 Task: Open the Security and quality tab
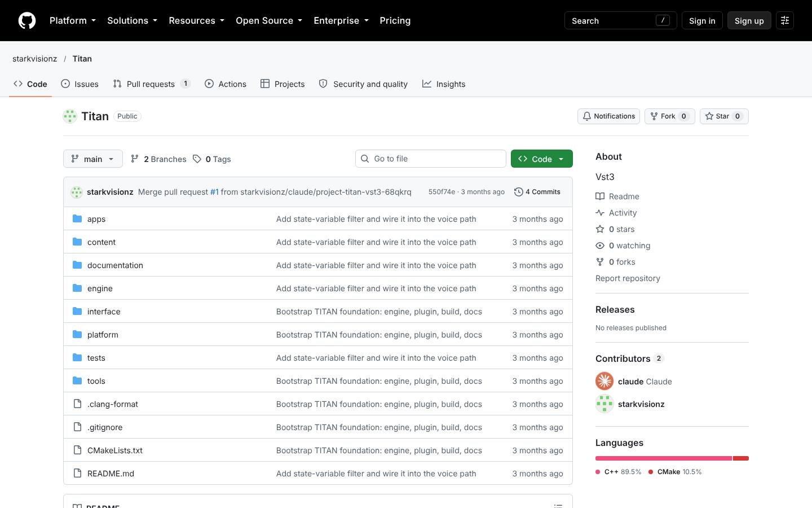tap(364, 84)
